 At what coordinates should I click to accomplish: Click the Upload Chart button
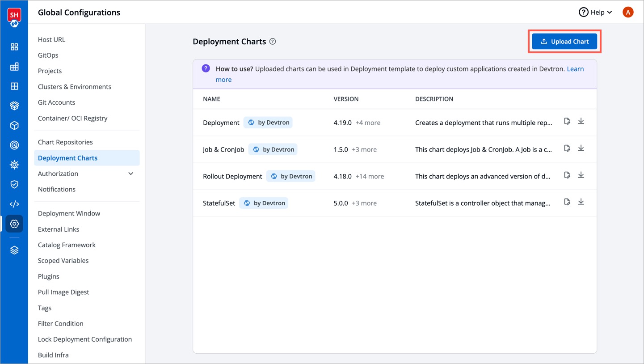(564, 41)
